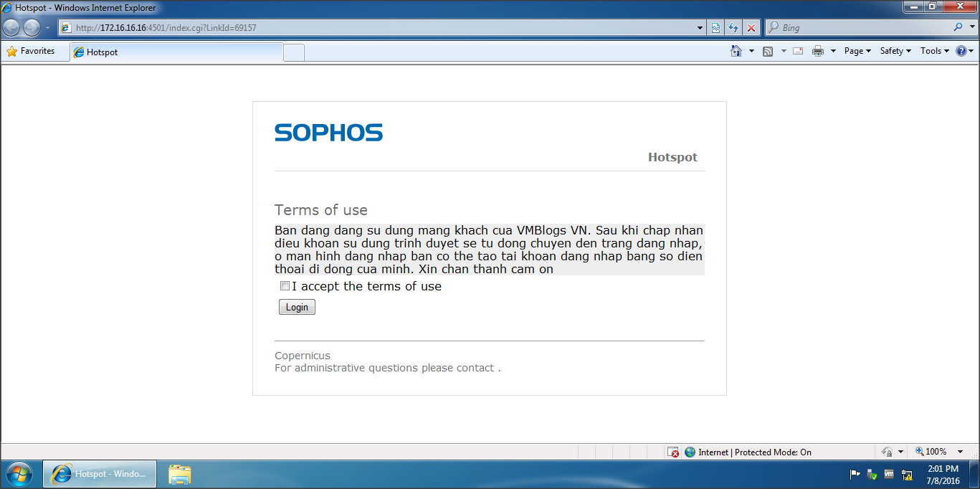Check "I accept the terms of use"
Viewport: 980px width, 489px height.
point(285,286)
